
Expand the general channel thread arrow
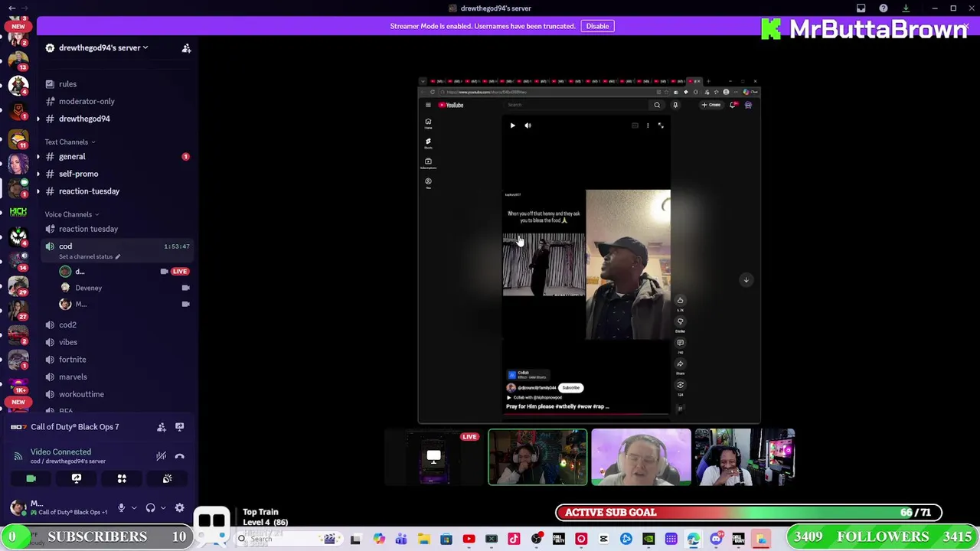tap(38, 157)
